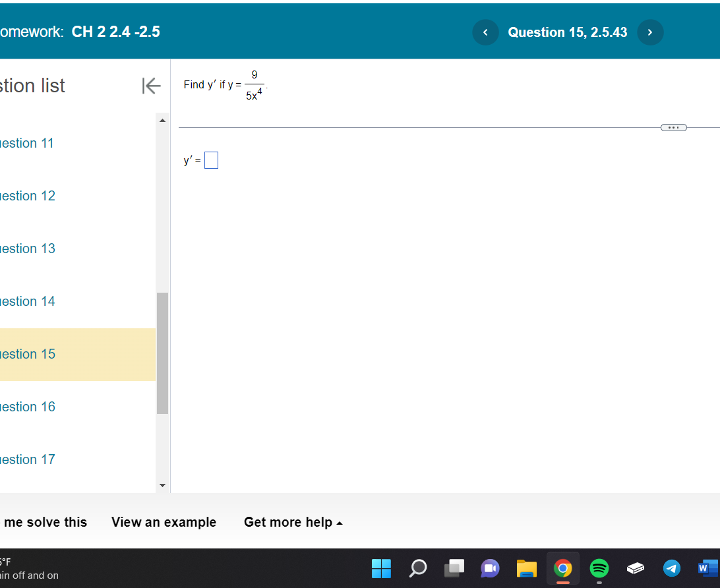Click the ellipsis expander on divider
Image resolution: width=720 pixels, height=588 pixels.
673,128
